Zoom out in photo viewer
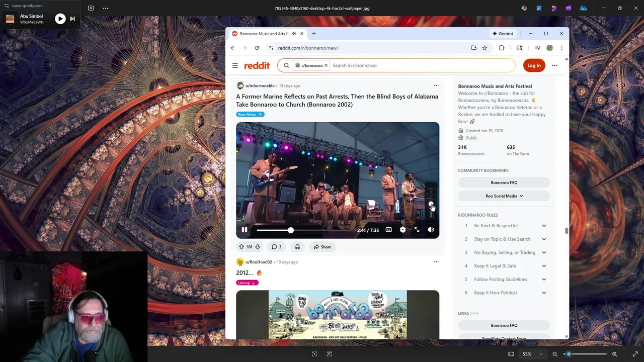The width and height of the screenshot is (644, 362). (555, 354)
